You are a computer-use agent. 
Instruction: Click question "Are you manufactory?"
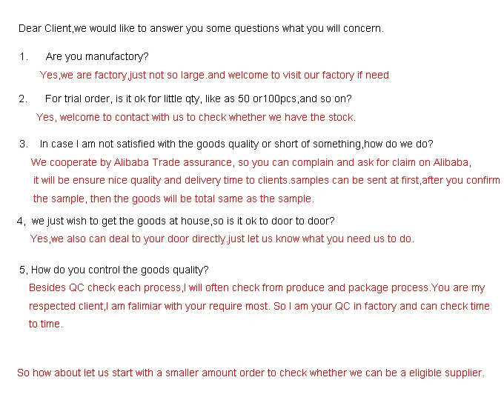97,57
